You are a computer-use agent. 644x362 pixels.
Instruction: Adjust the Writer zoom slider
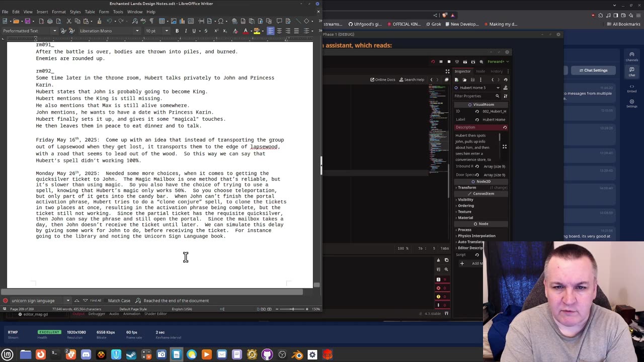click(x=292, y=309)
